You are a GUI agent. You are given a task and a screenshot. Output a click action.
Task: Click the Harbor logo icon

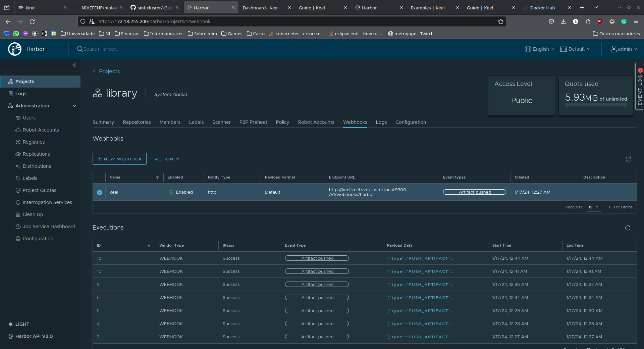(x=15, y=49)
